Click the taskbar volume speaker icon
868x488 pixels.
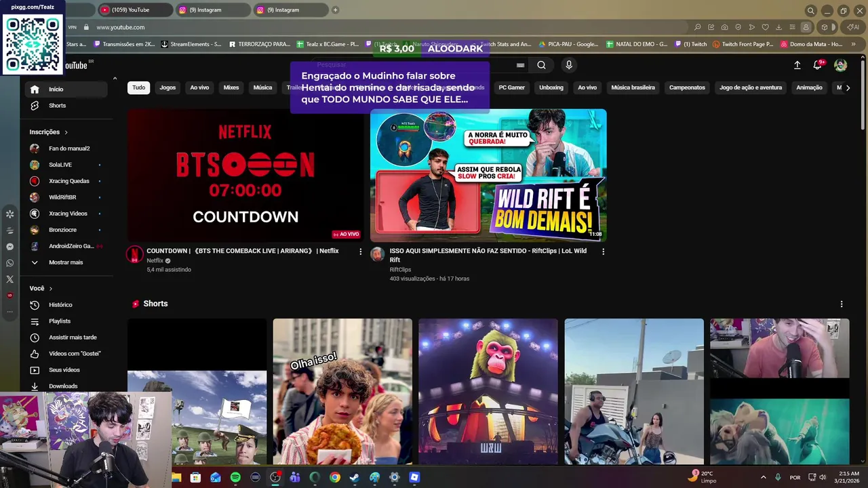point(823,477)
